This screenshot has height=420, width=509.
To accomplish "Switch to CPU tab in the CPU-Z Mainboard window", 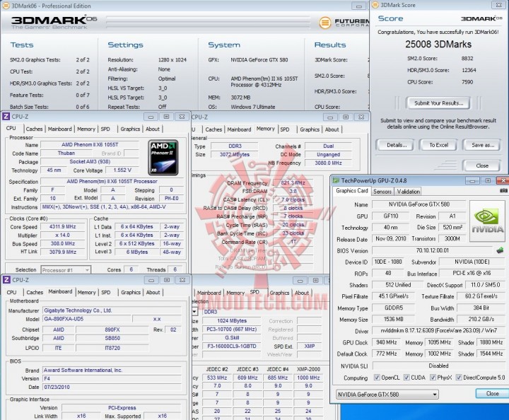I will click(x=11, y=292).
